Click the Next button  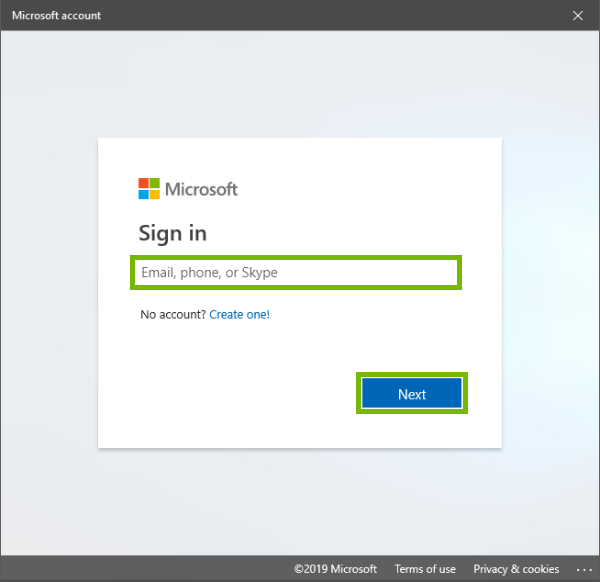(x=412, y=393)
